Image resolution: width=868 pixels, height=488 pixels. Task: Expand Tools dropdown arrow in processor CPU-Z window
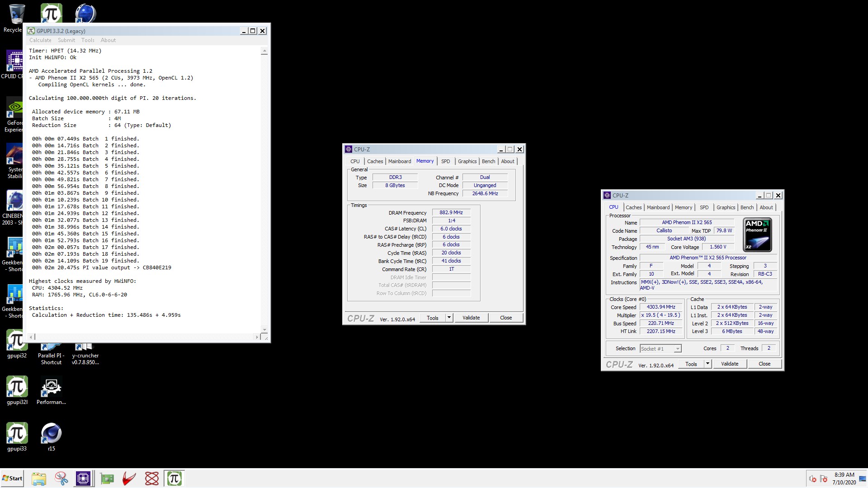tap(708, 364)
